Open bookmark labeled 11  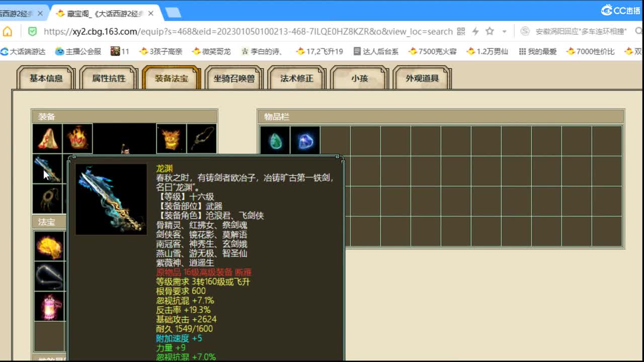[120, 51]
